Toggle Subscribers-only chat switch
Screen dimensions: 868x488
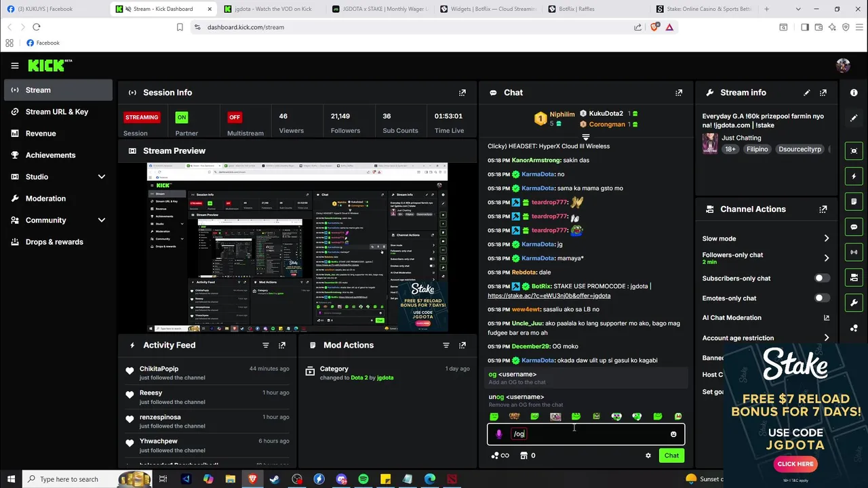pos(822,278)
